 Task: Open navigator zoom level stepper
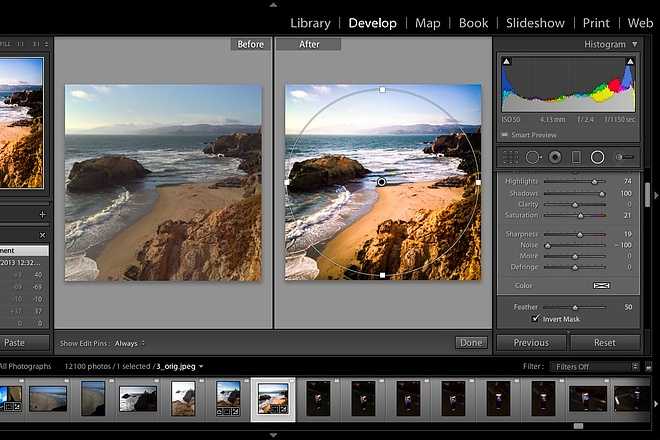46,44
